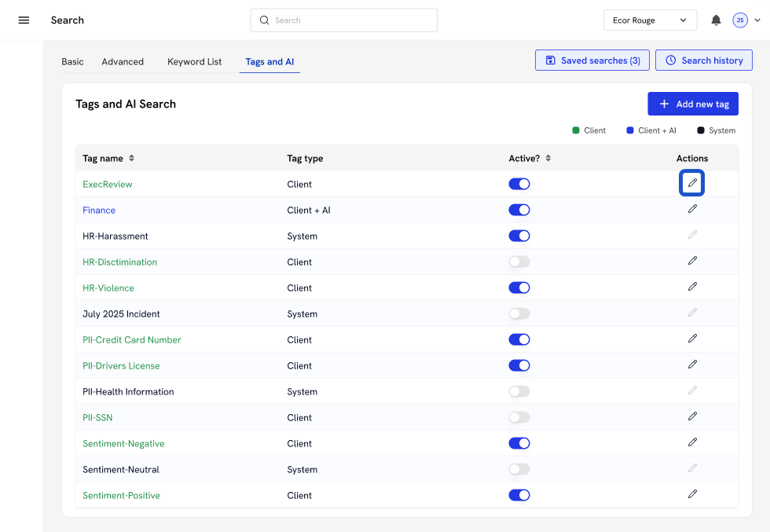Viewport: 770px width, 532px height.
Task: Enable the HR-Disctimination tag toggle
Action: (519, 262)
